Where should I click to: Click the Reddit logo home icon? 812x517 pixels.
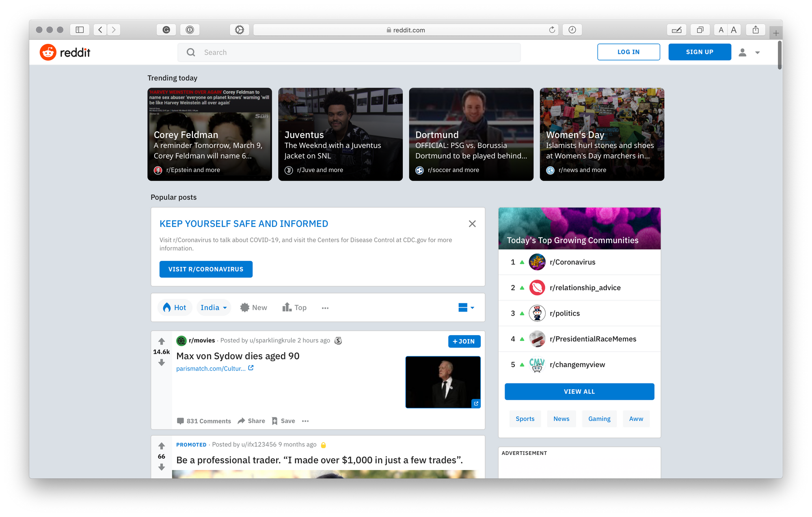(48, 52)
